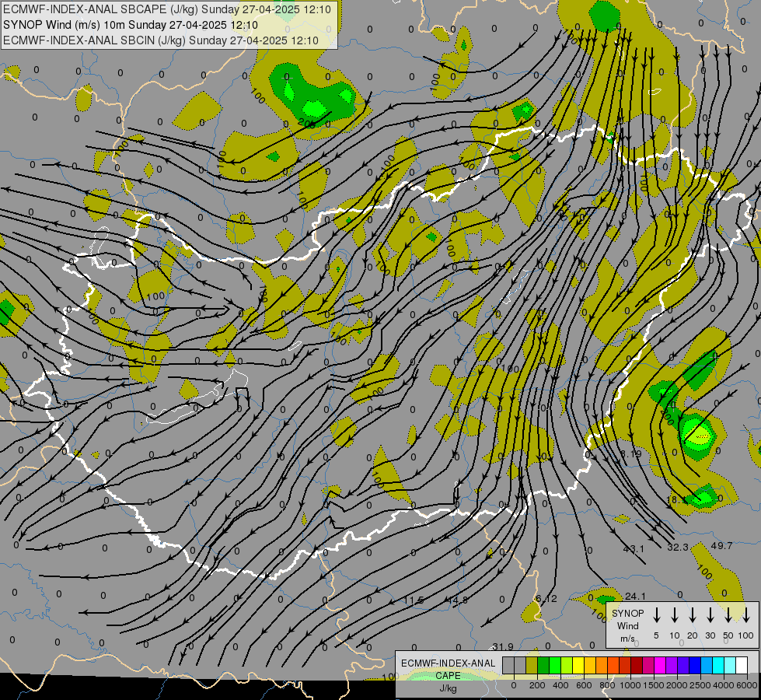Select the dark green CAPE legend swatch
This screenshot has height=700, width=761.
coord(543,665)
